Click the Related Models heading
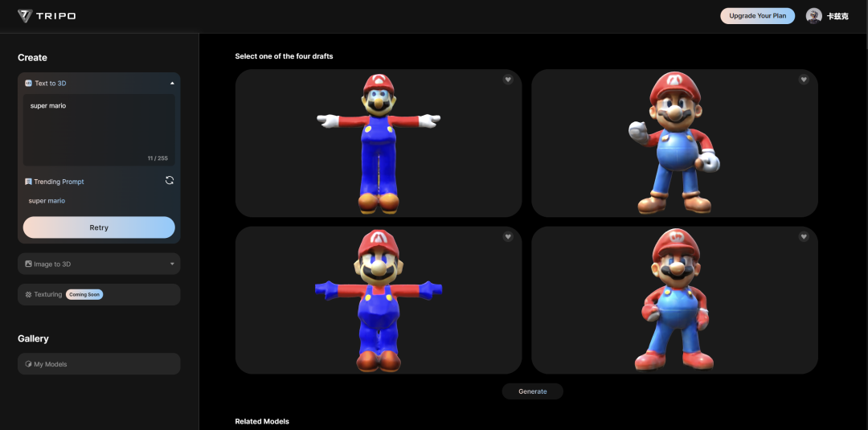Viewport: 868px width, 430px height. pyautogui.click(x=262, y=422)
